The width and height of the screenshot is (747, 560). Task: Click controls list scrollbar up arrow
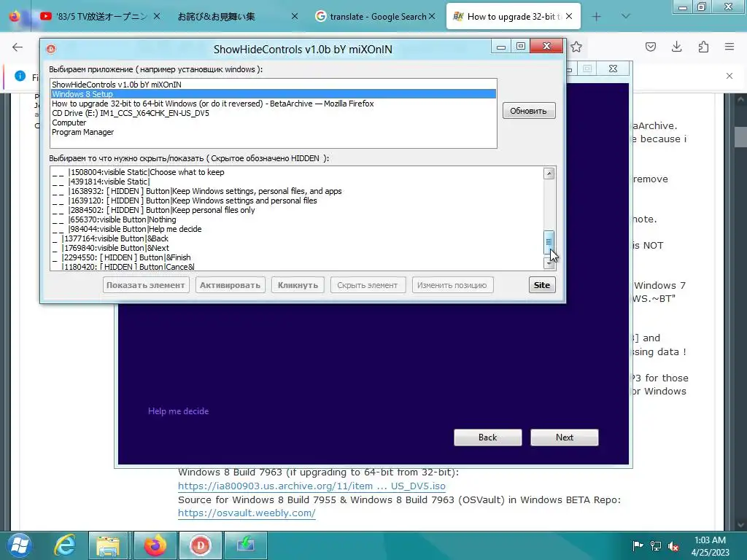549,174
